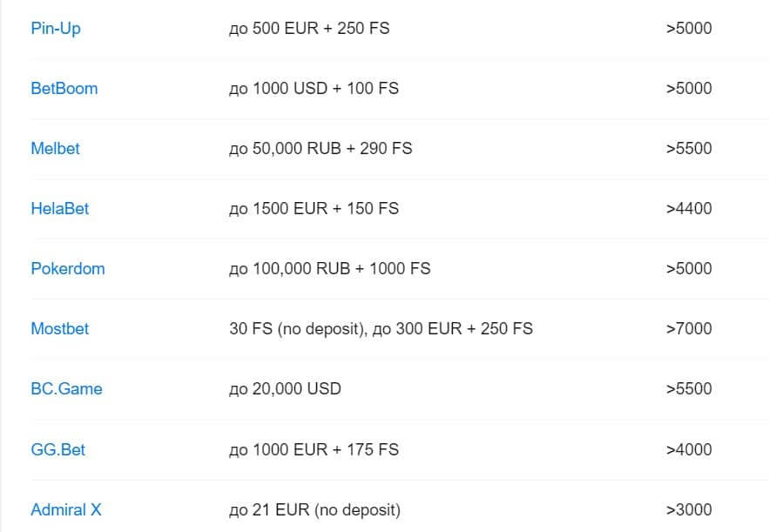
Task: Select the 'до 20,000 USD' bonus text
Action: (x=285, y=389)
